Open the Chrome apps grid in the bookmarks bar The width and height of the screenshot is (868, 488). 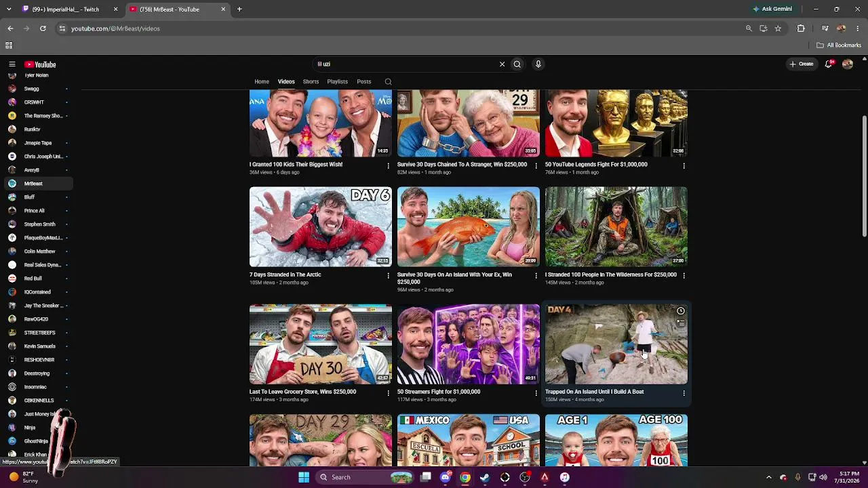tap(9, 45)
